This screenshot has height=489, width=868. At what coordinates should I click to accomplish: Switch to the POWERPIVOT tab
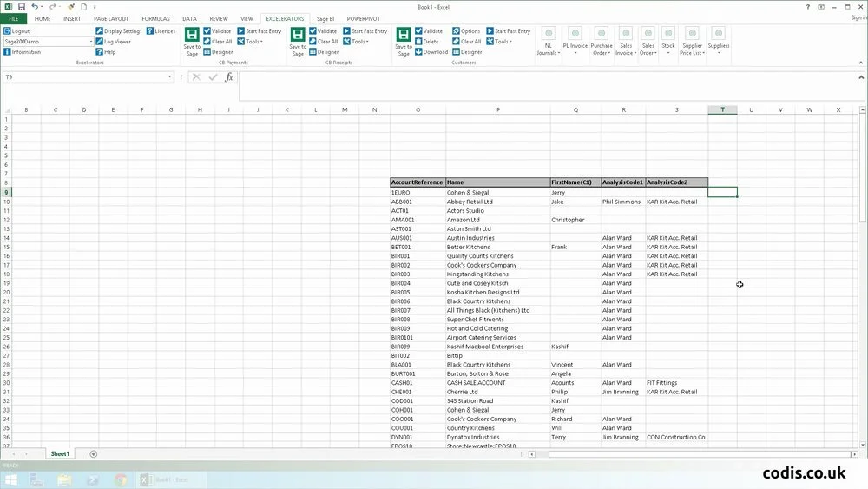tap(363, 19)
